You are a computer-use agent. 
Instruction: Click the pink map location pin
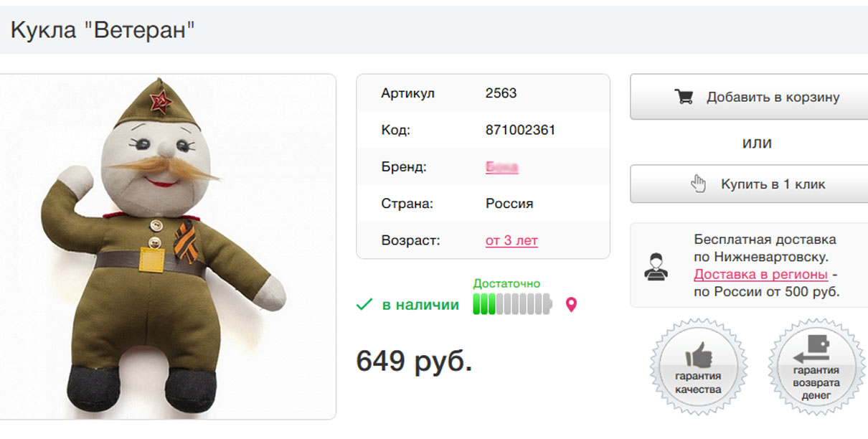tap(571, 305)
